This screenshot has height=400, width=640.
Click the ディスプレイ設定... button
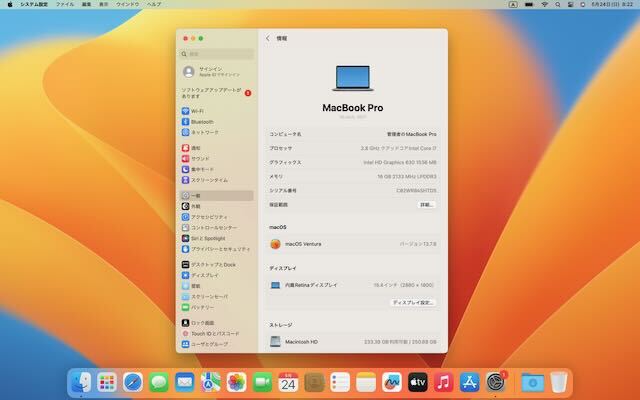(x=413, y=302)
